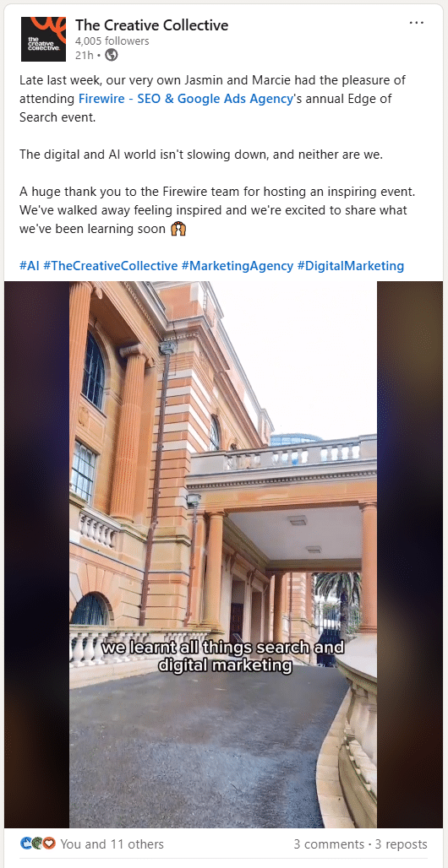The height and width of the screenshot is (868, 448).
Task: Open Firewire - SEO & Google Ads Agency link
Action: [x=186, y=99]
